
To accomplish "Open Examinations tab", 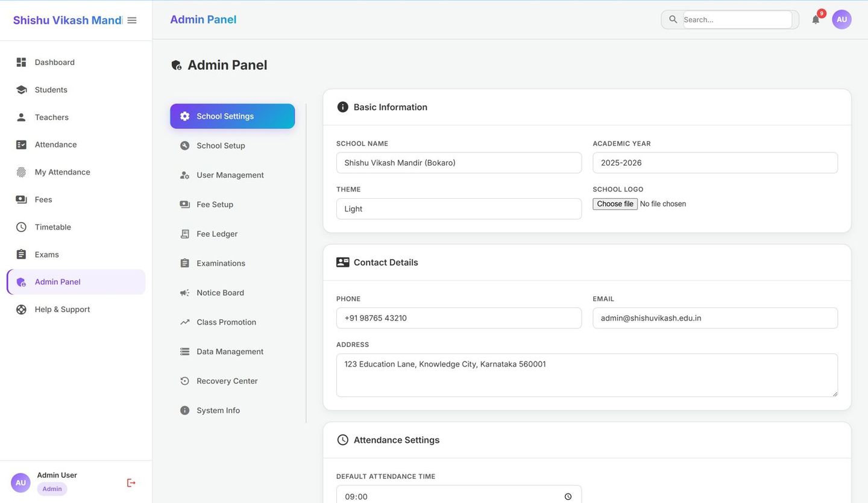I will point(232,263).
